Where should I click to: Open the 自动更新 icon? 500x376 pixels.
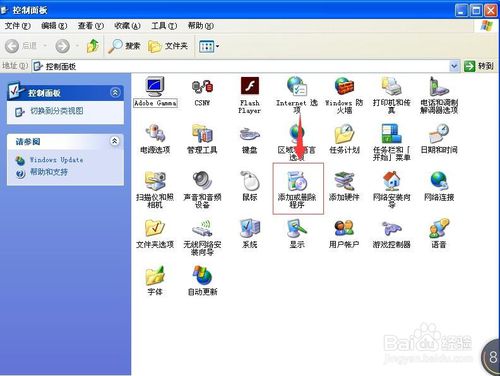tap(202, 280)
